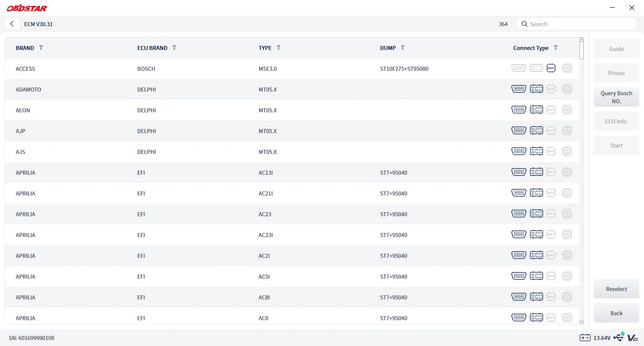Click the BDM JTAG icon in AEON row
Viewport: 644px width, 346px height.
pos(567,110)
